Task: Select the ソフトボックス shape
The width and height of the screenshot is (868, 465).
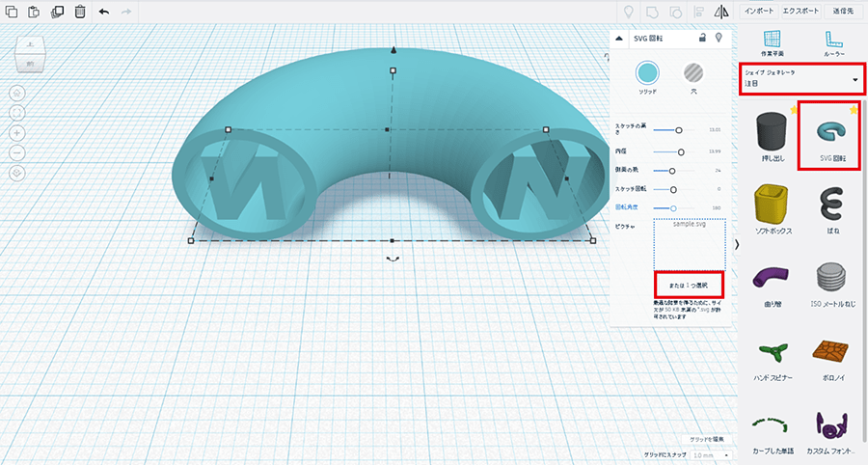Action: (x=773, y=209)
